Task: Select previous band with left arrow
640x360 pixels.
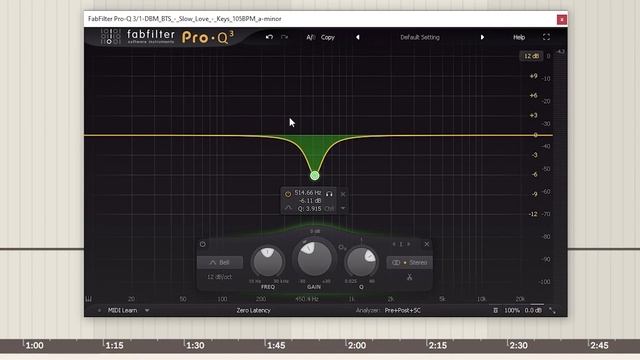Action: (393, 244)
